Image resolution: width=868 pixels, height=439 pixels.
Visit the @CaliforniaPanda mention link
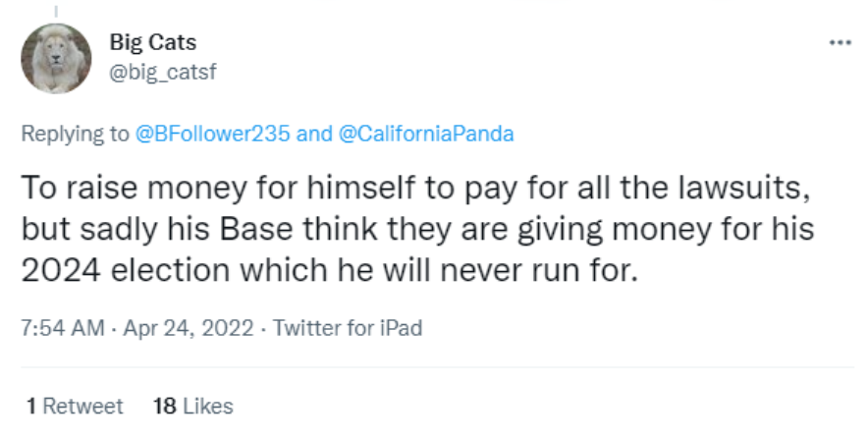coord(425,135)
